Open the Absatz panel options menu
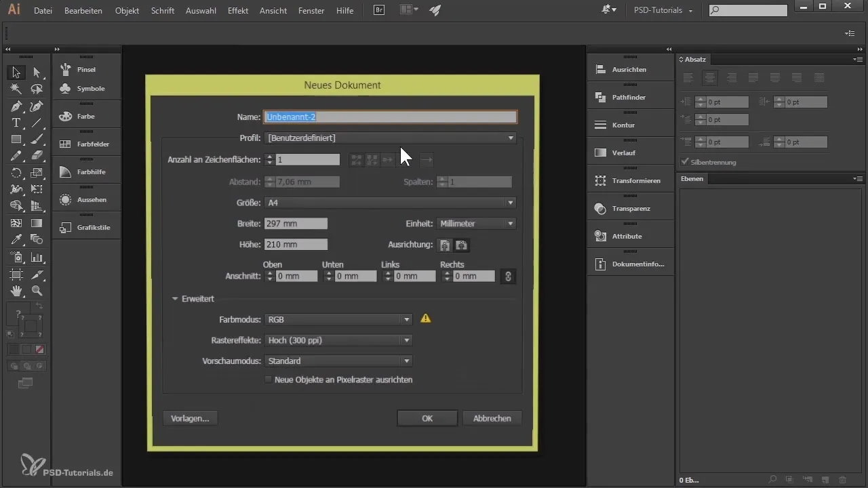 pos(858,60)
